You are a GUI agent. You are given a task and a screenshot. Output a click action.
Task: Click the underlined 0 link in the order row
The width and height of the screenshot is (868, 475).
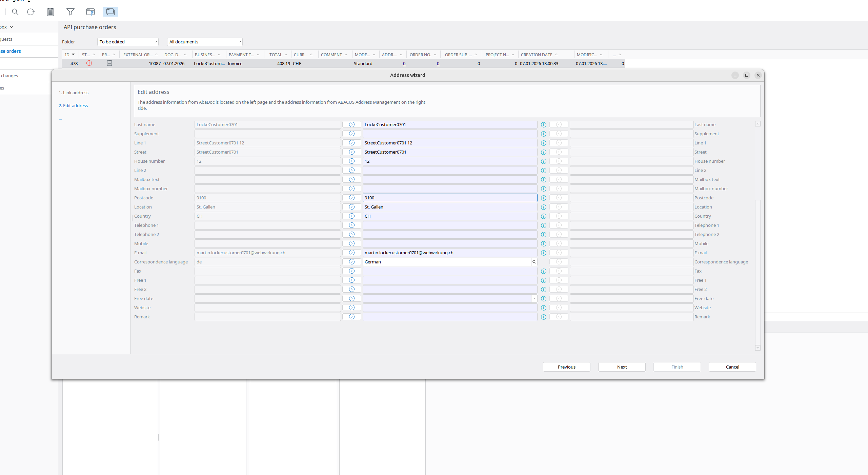click(404, 64)
